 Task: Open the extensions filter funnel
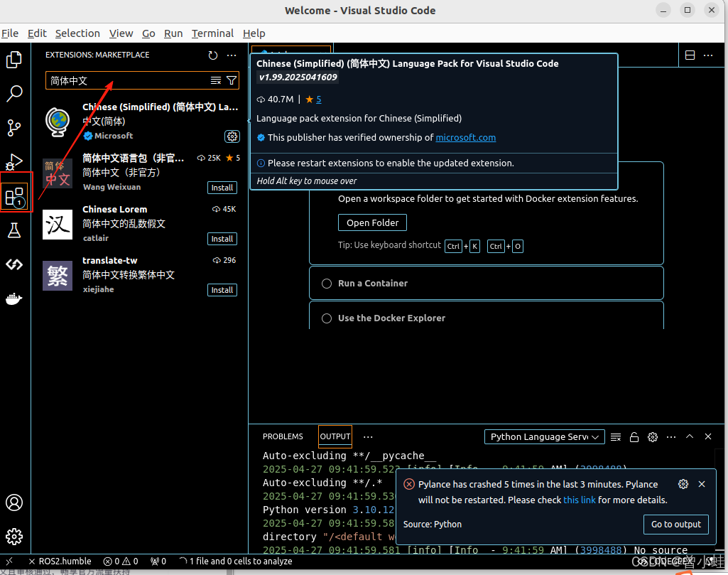(232, 80)
